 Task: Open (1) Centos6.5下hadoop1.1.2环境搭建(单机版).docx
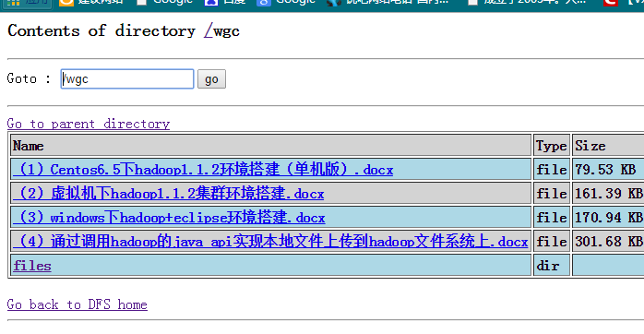203,169
